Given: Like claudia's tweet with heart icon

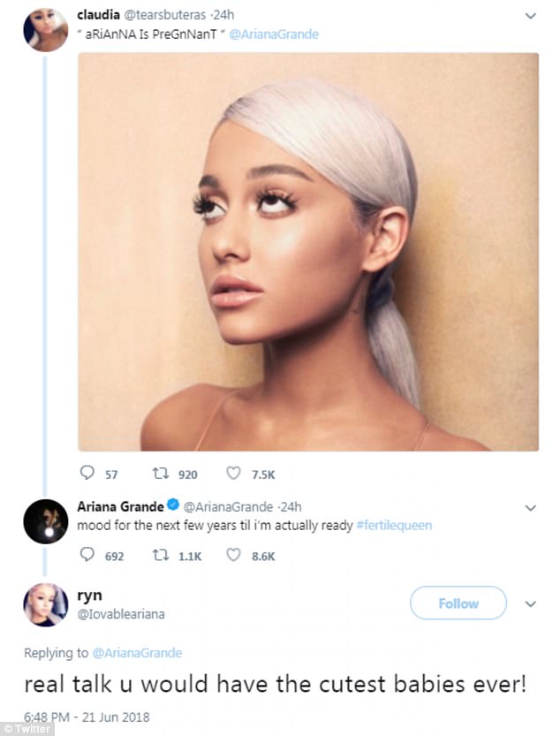Looking at the screenshot, I should [x=234, y=474].
